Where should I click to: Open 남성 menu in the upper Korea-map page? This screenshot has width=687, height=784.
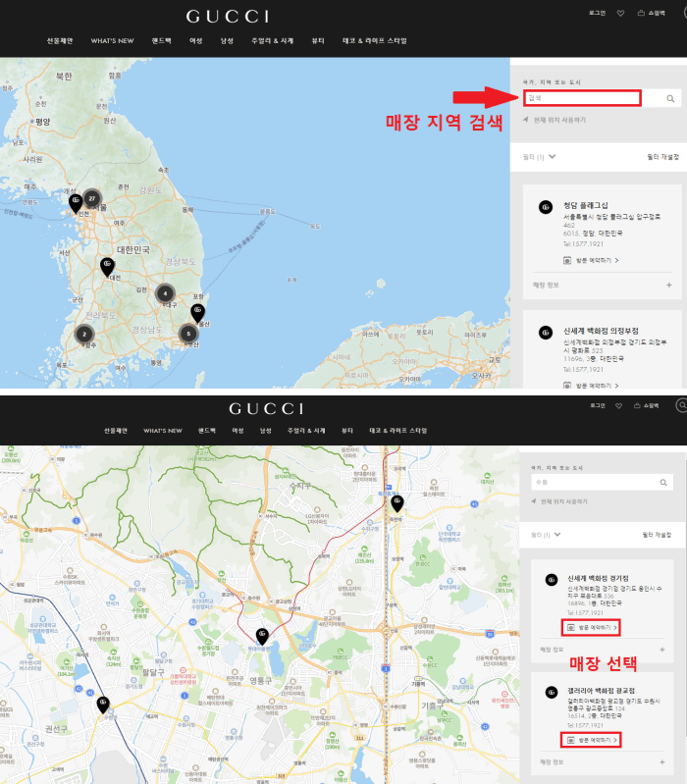point(227,41)
